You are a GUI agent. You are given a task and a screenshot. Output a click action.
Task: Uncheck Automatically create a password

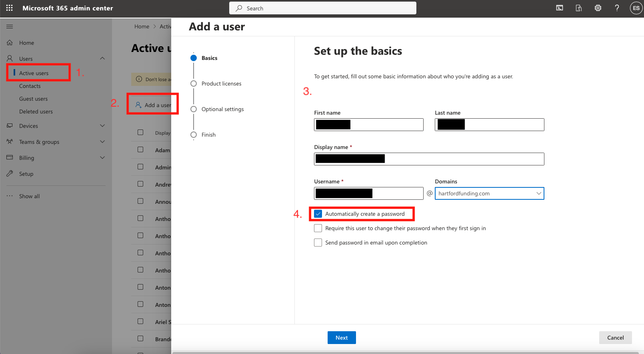[x=318, y=214]
